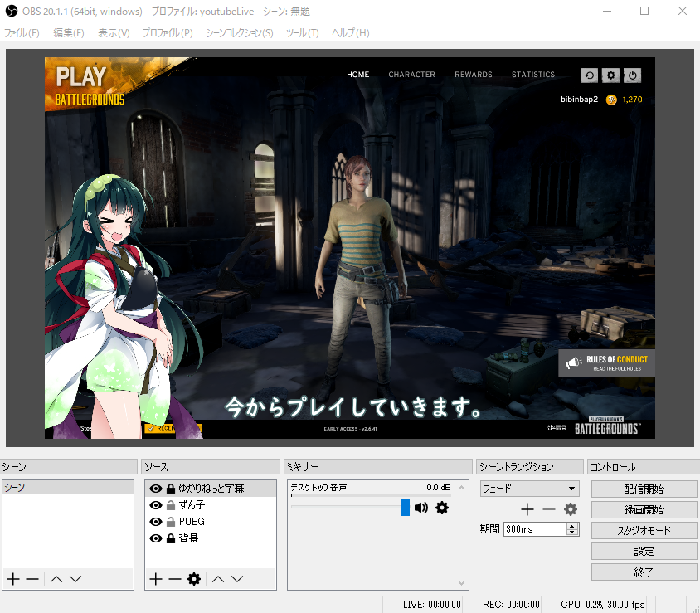Open 設定 settings button
The height and width of the screenshot is (613, 700).
tap(644, 552)
